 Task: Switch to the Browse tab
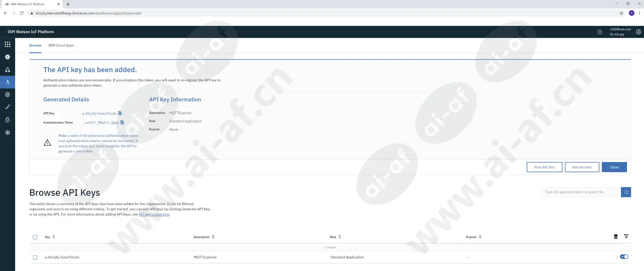[35, 45]
